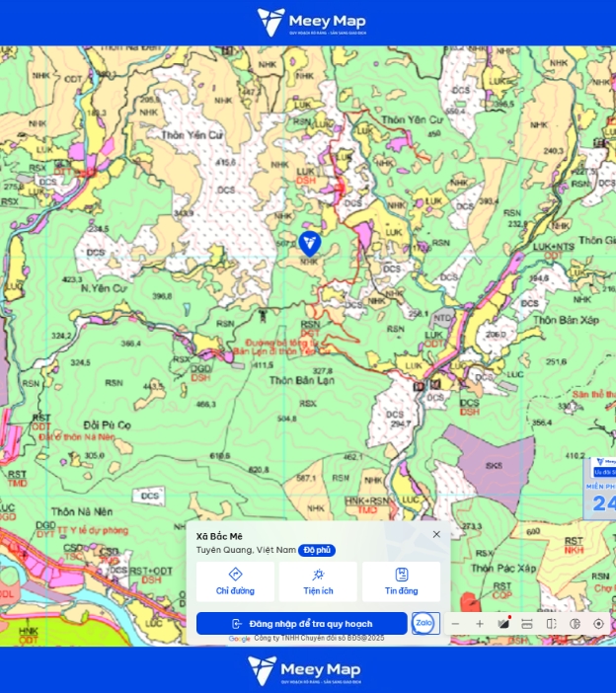Click the Đất ở thôn Nà Nèn label

click(x=77, y=437)
